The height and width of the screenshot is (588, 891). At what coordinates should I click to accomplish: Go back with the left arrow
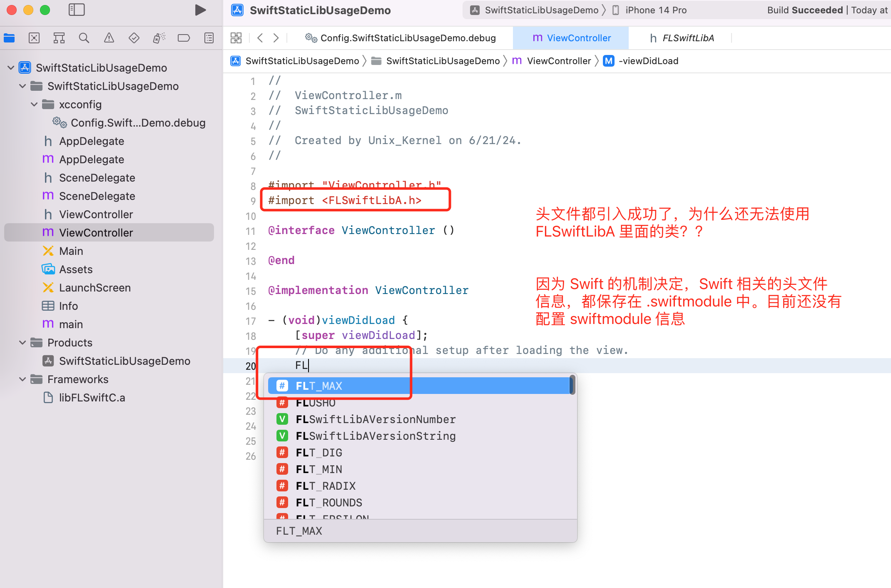tap(260, 38)
